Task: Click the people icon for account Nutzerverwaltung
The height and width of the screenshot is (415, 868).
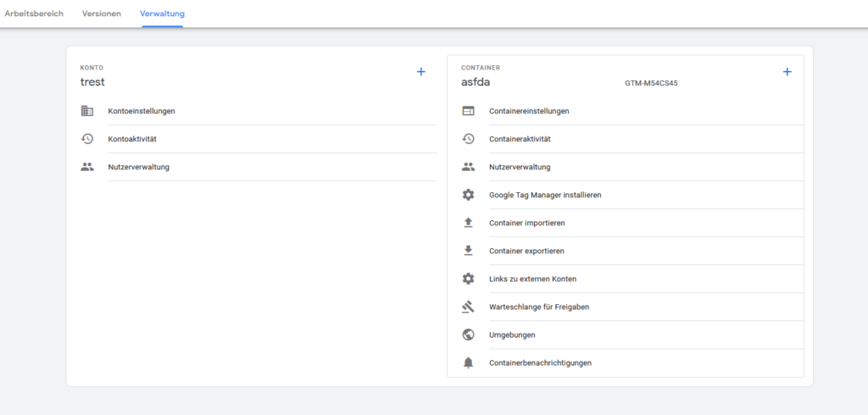Action: (x=86, y=167)
